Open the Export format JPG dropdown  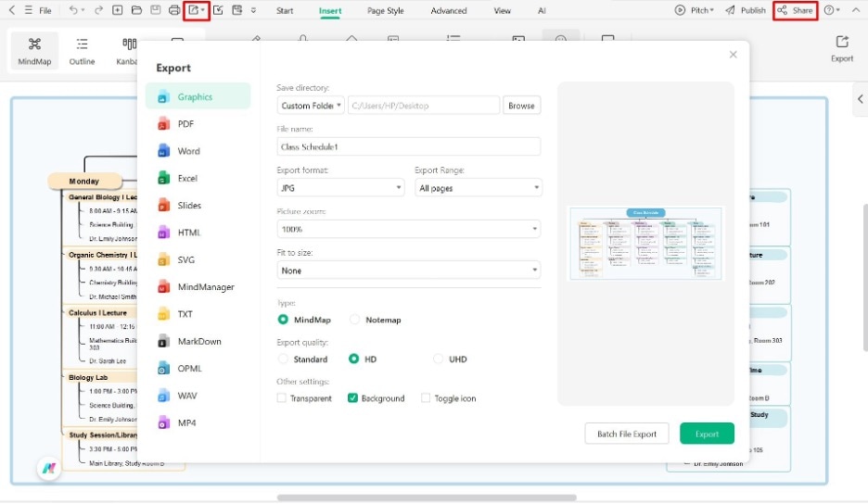point(340,187)
